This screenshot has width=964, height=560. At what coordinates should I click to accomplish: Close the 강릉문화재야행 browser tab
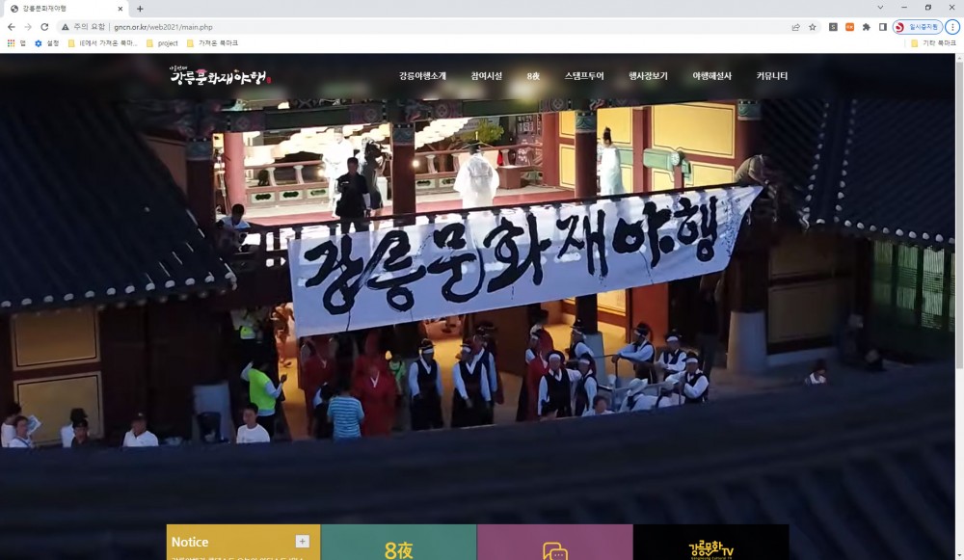tap(120, 9)
